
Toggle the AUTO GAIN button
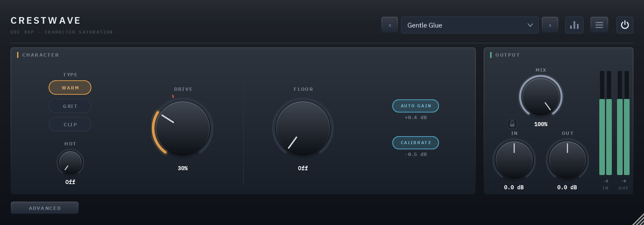(416, 106)
